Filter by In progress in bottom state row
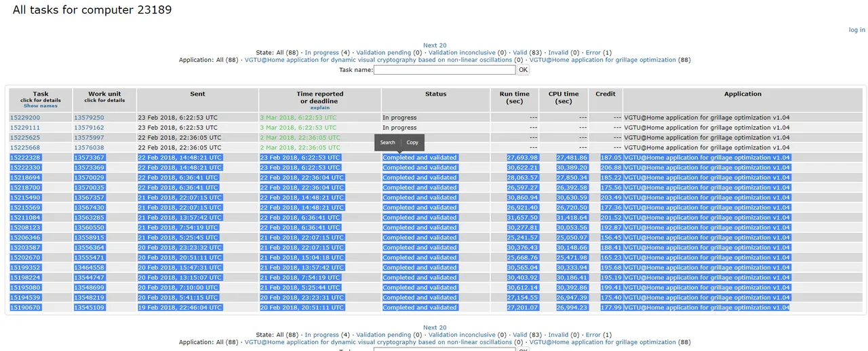This screenshot has height=351, width=868. pyautogui.click(x=321, y=335)
